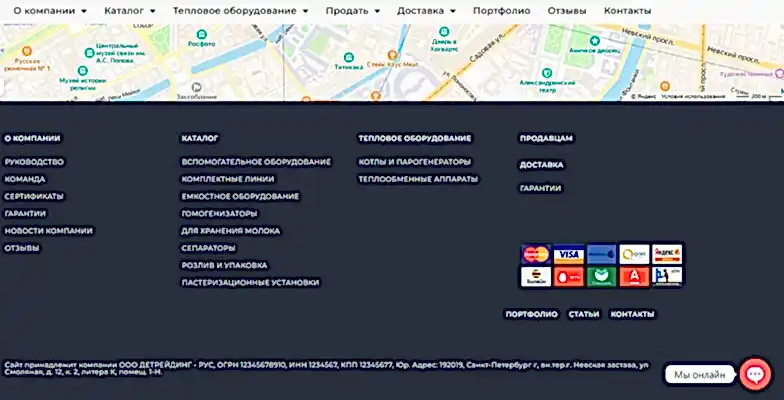The height and width of the screenshot is (400, 784).
Task: Click the blue payment logo next to VISA
Action: pyautogui.click(x=602, y=254)
